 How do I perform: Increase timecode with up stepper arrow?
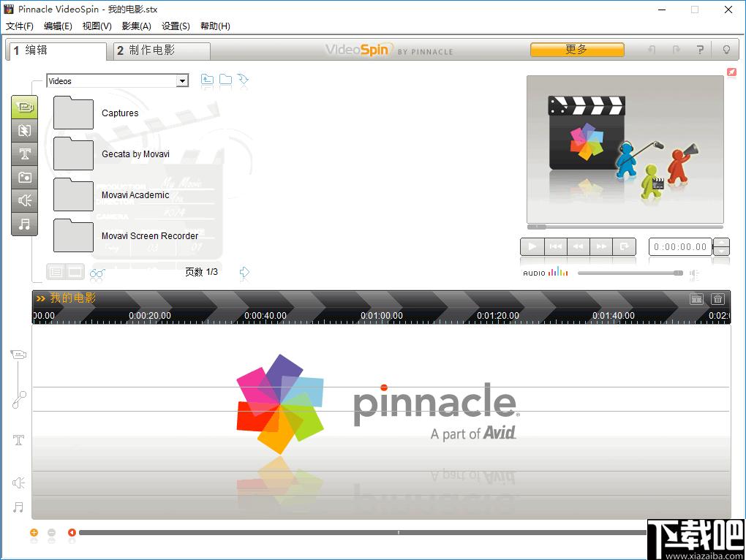click(722, 243)
